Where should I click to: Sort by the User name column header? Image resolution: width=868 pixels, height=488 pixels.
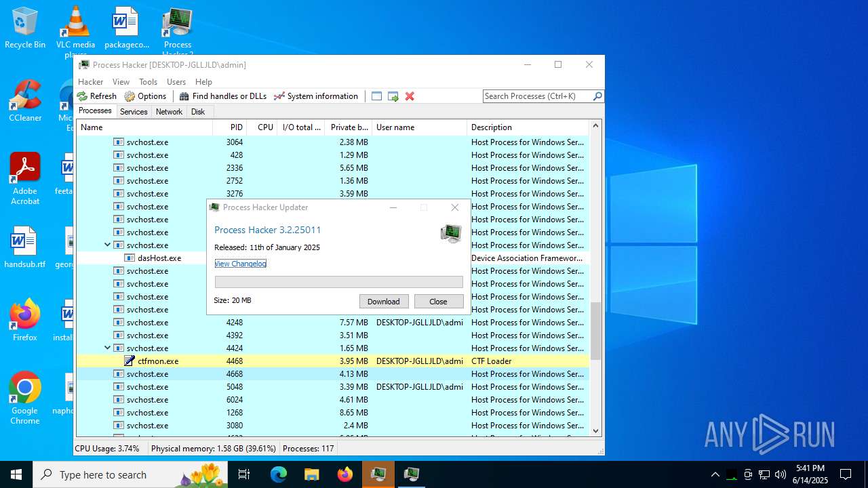(420, 127)
